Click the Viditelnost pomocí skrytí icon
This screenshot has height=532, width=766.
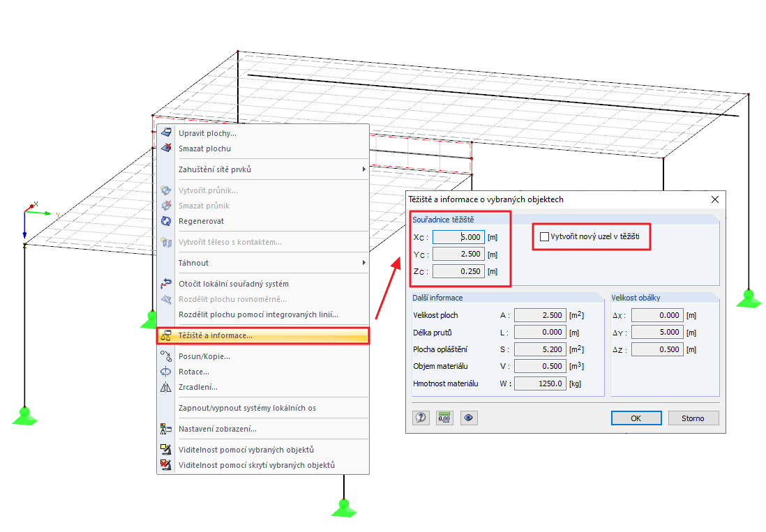click(x=166, y=464)
